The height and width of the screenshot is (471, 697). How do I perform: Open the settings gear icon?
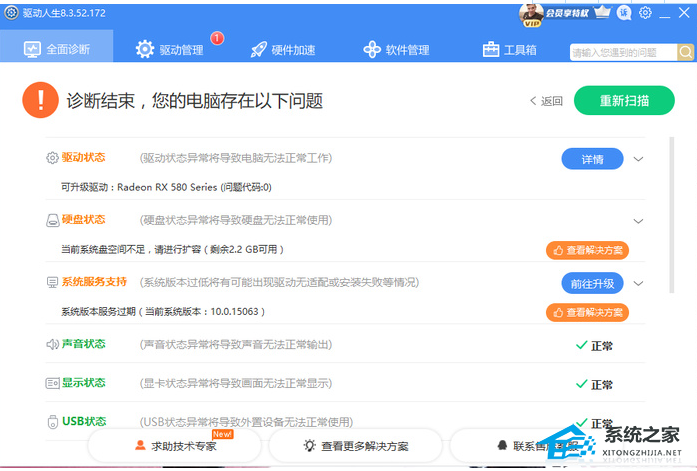click(x=646, y=13)
